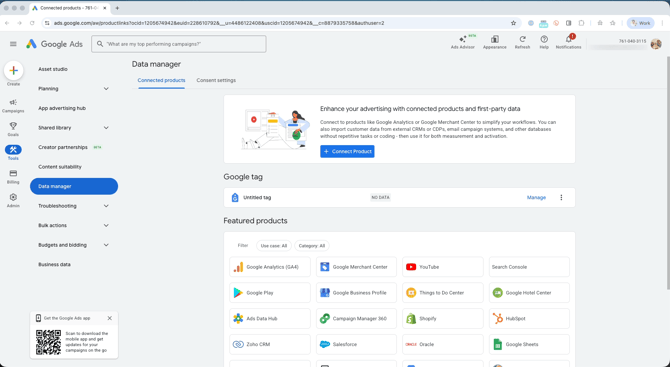
Task: Close the Get the Google Ads app card
Action: pos(110,318)
